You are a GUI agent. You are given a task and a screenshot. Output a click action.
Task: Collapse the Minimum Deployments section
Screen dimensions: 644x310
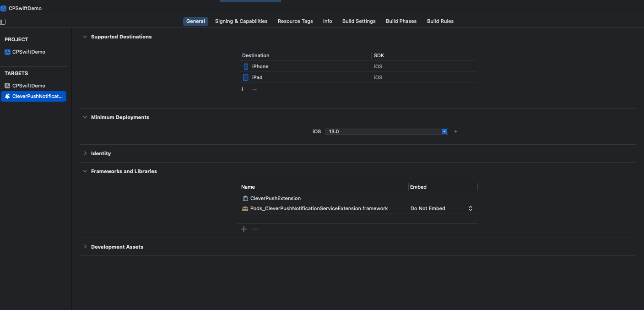(85, 117)
